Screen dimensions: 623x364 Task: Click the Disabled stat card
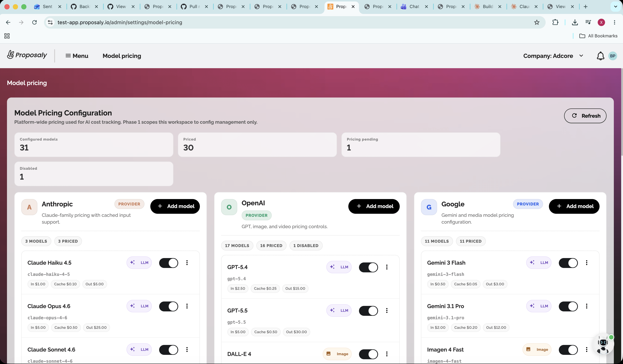(94, 174)
